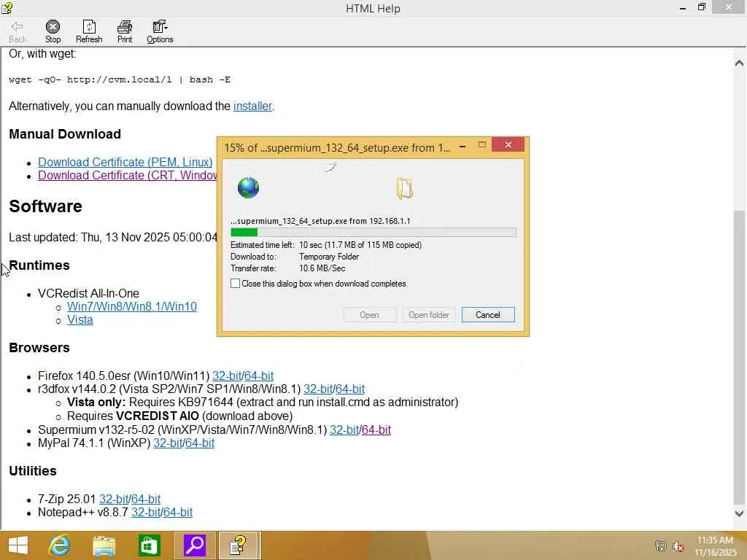Click the network tray icon
This screenshot has width=747, height=560.
pos(660,545)
